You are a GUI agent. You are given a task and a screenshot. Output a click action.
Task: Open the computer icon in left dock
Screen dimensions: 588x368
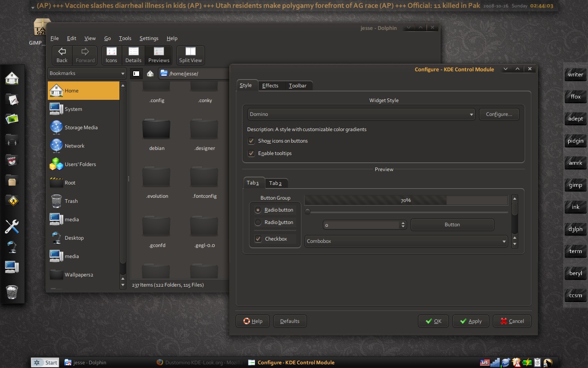click(x=12, y=267)
